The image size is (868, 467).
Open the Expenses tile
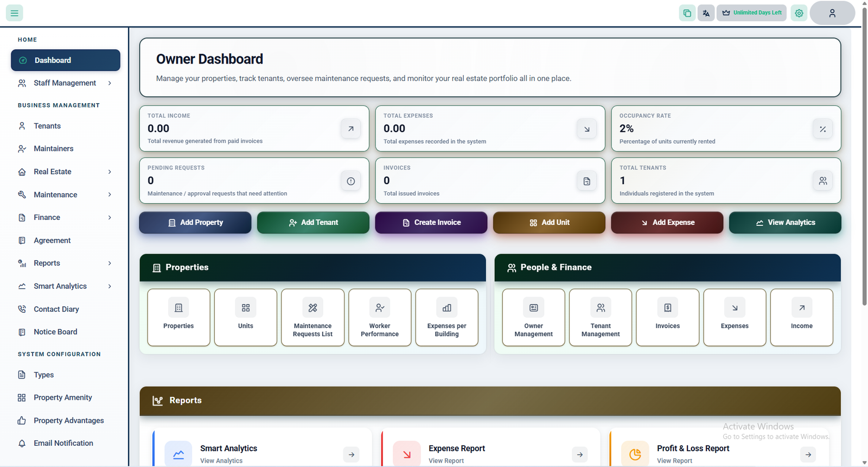tap(735, 317)
